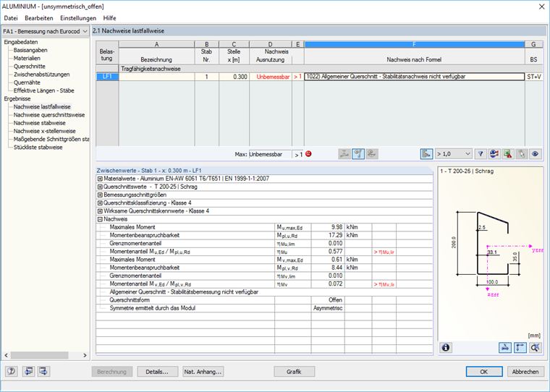Expand Bemessungsschnittgrößen node
Image resolution: width=550 pixels, height=392 pixels.
[100, 195]
